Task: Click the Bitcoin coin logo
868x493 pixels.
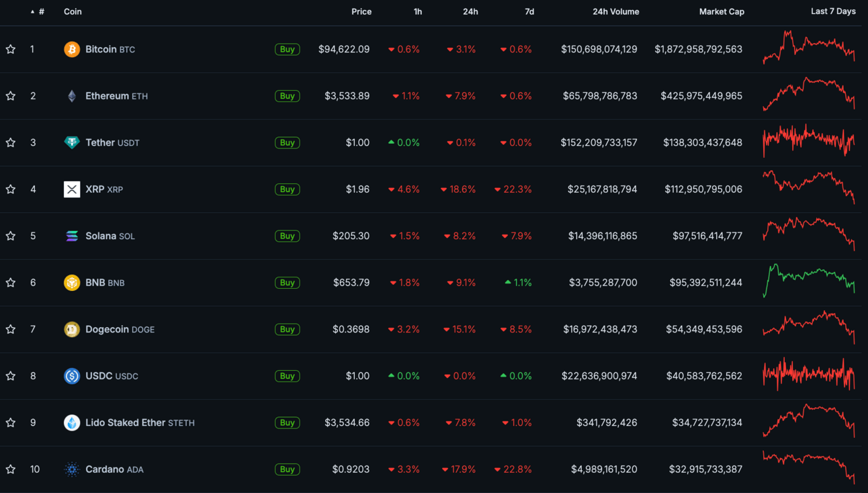Action: pos(72,49)
